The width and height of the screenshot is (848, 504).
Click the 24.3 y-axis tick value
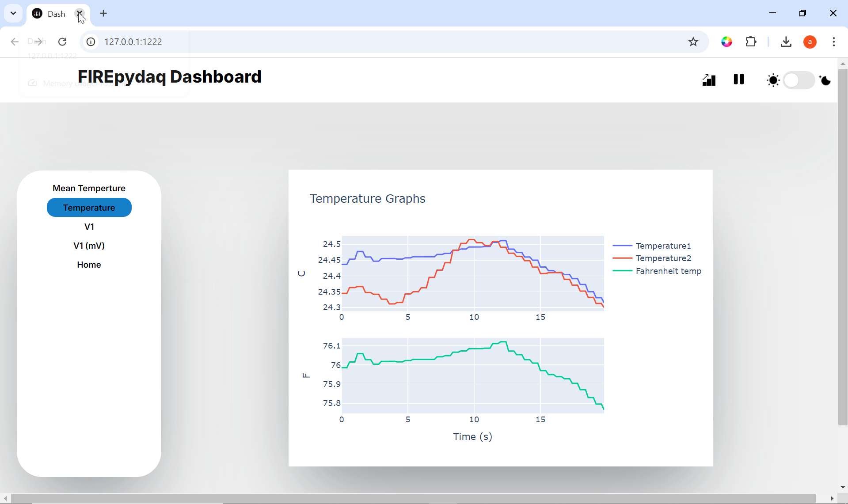click(332, 307)
